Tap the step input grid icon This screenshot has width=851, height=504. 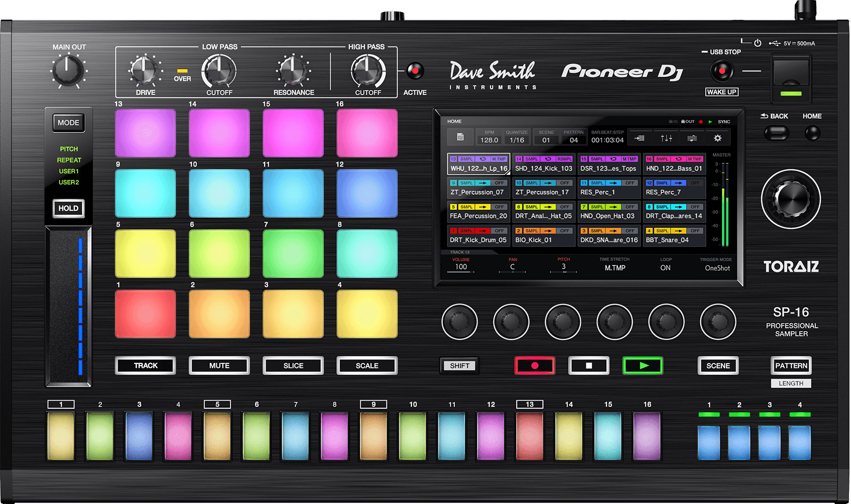pyautogui.click(x=640, y=138)
